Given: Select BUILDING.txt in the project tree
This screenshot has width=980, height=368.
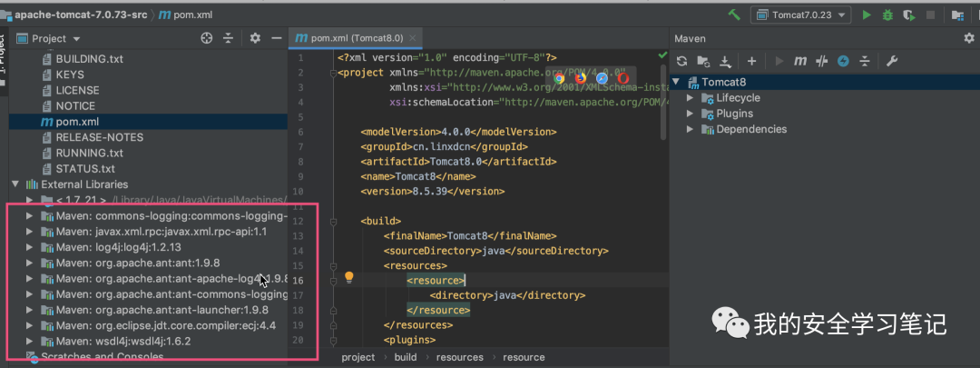Looking at the screenshot, I should click(x=89, y=59).
